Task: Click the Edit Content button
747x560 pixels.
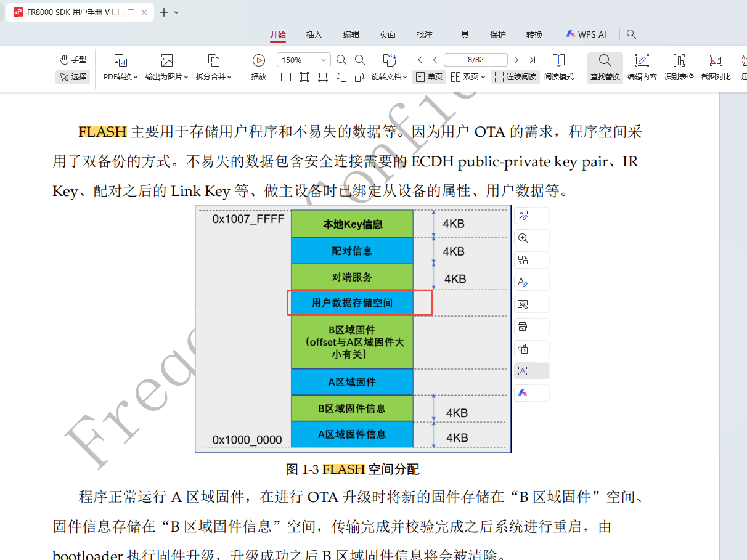Action: (x=642, y=68)
